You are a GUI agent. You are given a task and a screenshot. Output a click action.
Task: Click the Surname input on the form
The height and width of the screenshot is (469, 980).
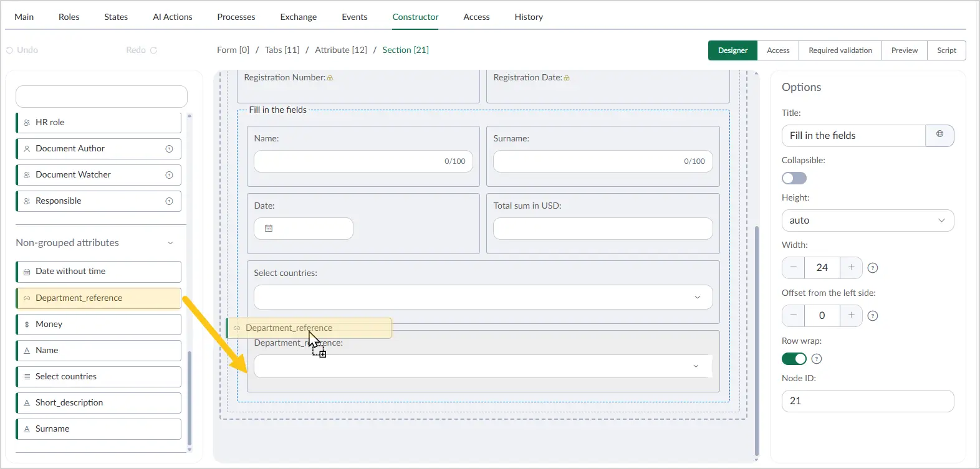point(603,161)
